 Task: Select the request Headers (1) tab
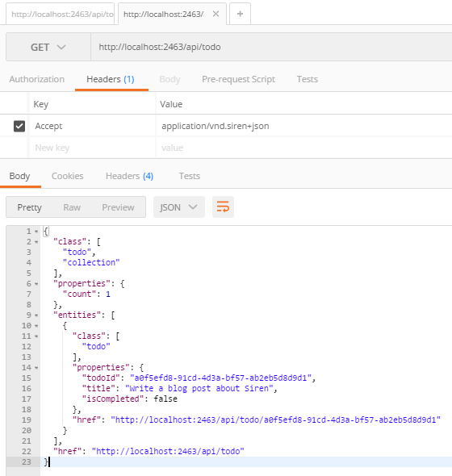111,79
